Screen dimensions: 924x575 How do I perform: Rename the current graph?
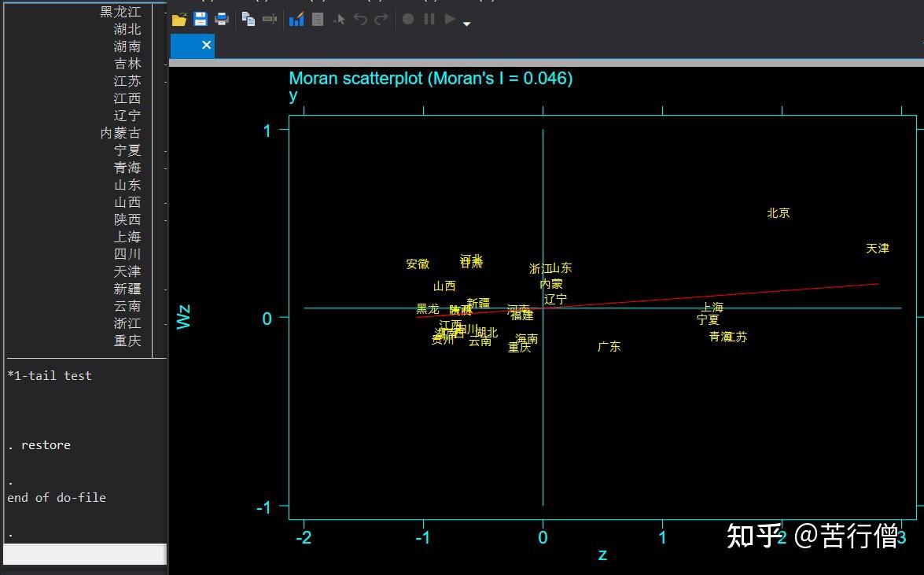point(270,19)
